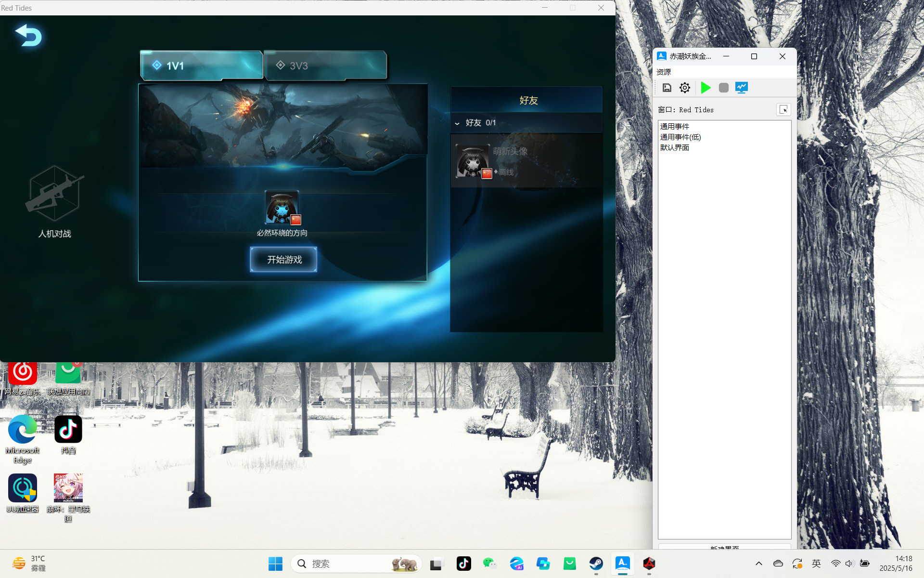Select 默认界面 in the list
The width and height of the screenshot is (924, 578).
pos(675,148)
